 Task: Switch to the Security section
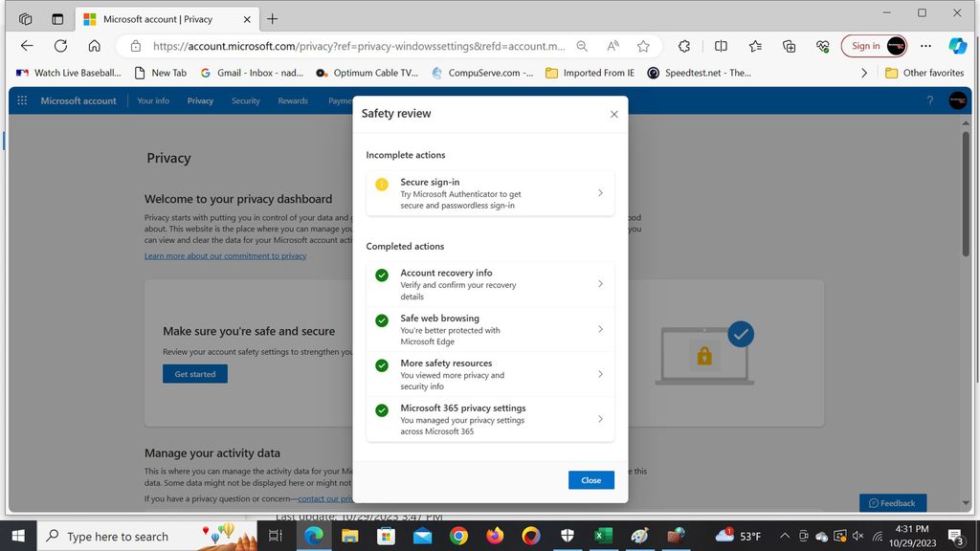tap(245, 100)
